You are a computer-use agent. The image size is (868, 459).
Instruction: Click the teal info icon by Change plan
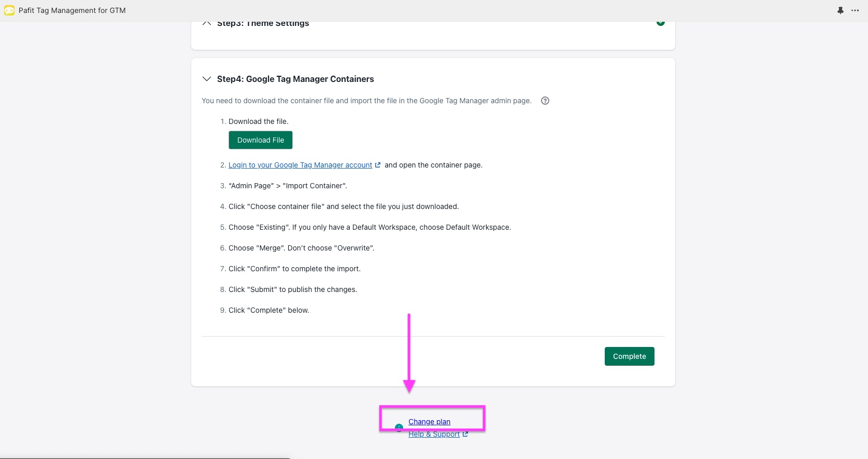pyautogui.click(x=399, y=428)
